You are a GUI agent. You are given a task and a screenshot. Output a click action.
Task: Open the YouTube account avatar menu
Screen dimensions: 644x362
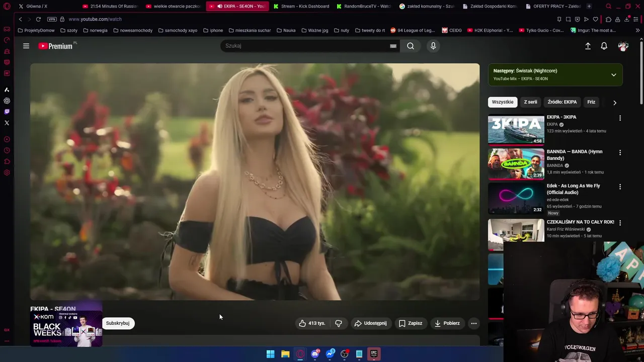point(623,46)
